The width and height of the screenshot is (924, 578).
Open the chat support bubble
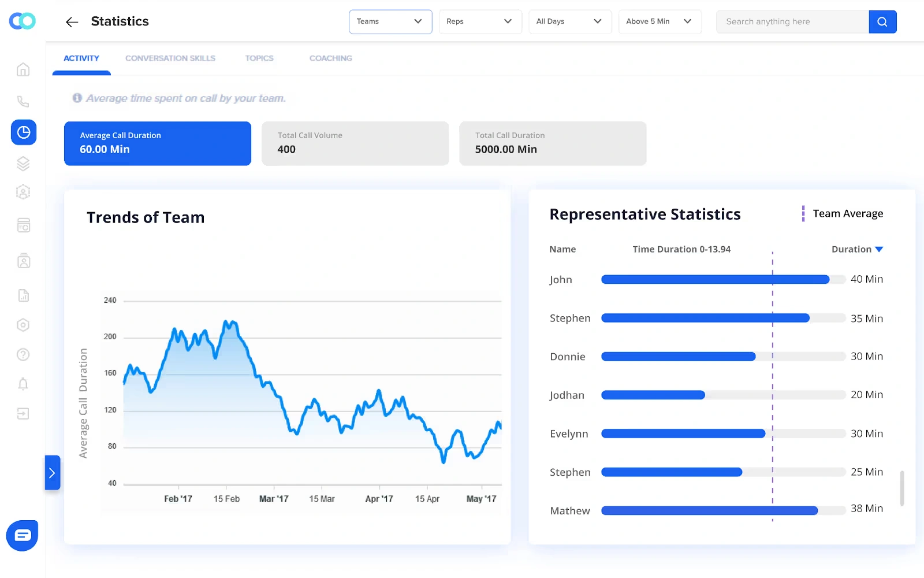click(23, 535)
